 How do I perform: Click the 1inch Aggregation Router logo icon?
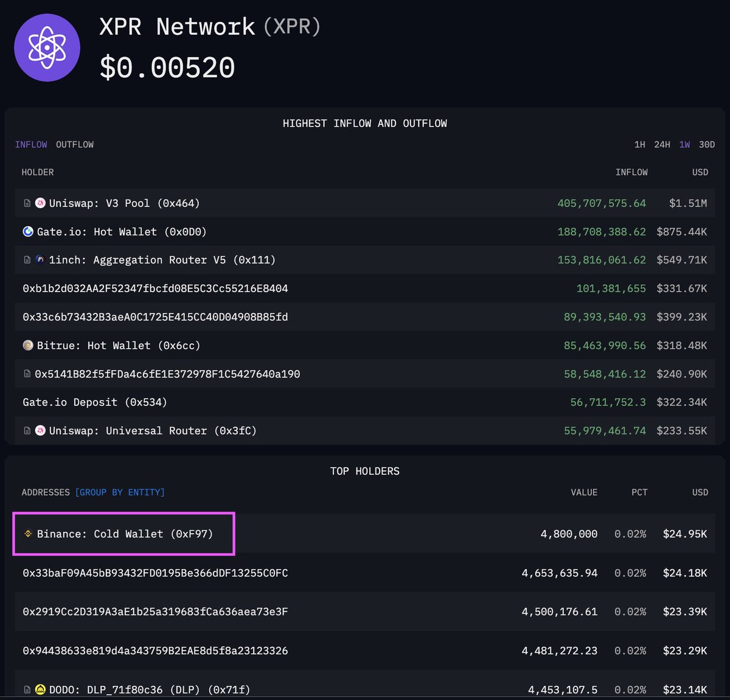pyautogui.click(x=40, y=260)
